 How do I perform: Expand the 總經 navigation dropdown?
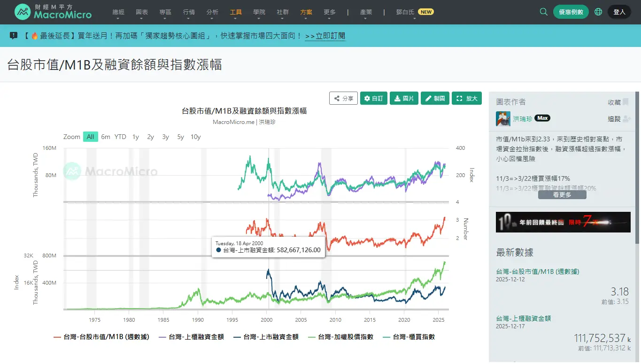pyautogui.click(x=118, y=12)
